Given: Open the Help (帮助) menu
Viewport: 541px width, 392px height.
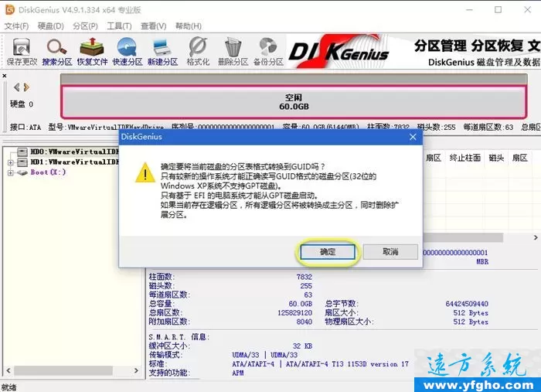Looking at the screenshot, I should 189,26.
